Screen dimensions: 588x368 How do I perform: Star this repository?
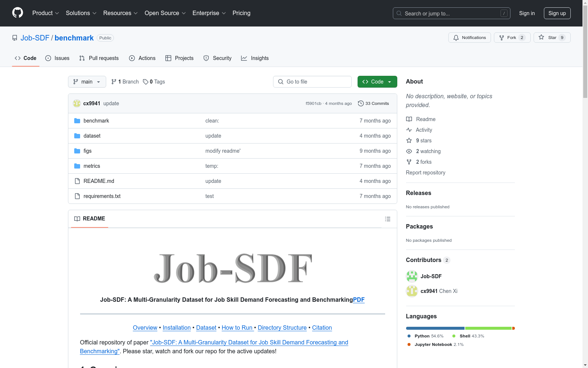coord(552,38)
